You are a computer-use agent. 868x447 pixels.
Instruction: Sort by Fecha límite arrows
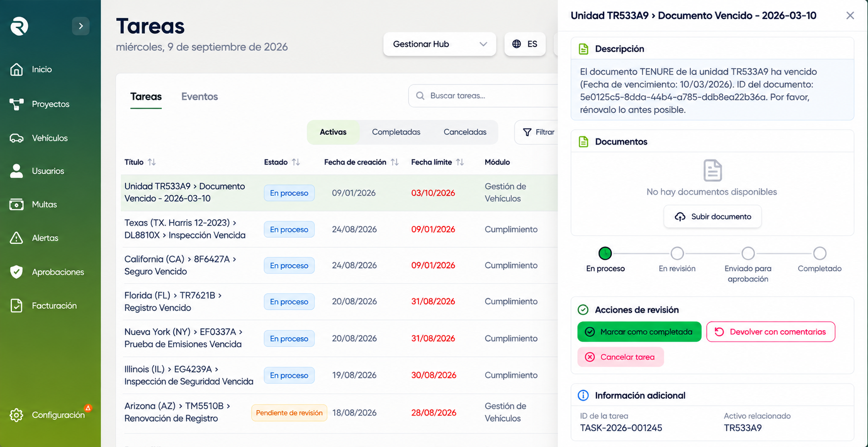click(x=460, y=162)
